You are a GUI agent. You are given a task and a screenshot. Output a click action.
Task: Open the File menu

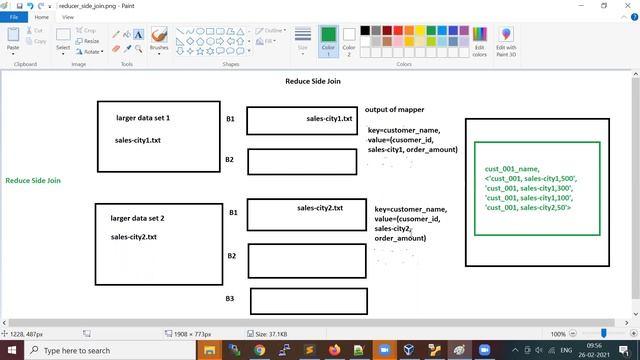(x=14, y=17)
